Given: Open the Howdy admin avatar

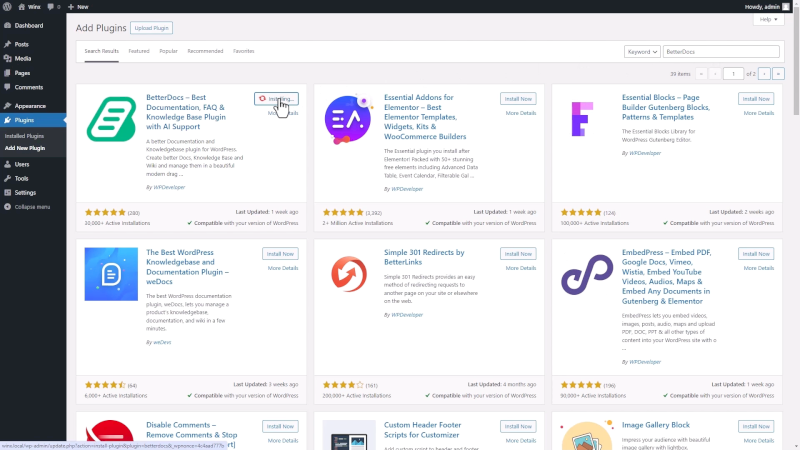Looking at the screenshot, I should [x=786, y=7].
